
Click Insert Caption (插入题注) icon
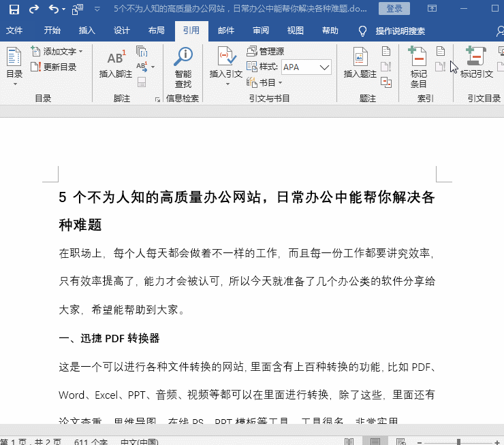click(360, 63)
